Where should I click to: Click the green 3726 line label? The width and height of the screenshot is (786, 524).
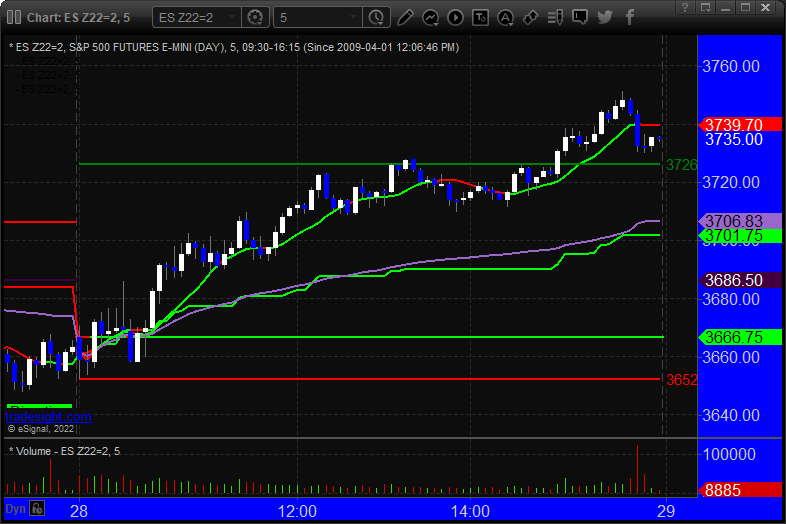coord(681,164)
